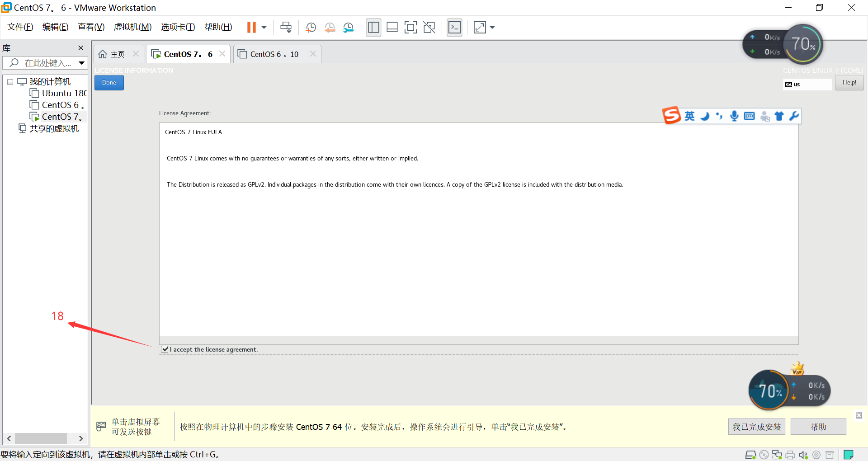Click the Help! button in installer

pos(849,83)
